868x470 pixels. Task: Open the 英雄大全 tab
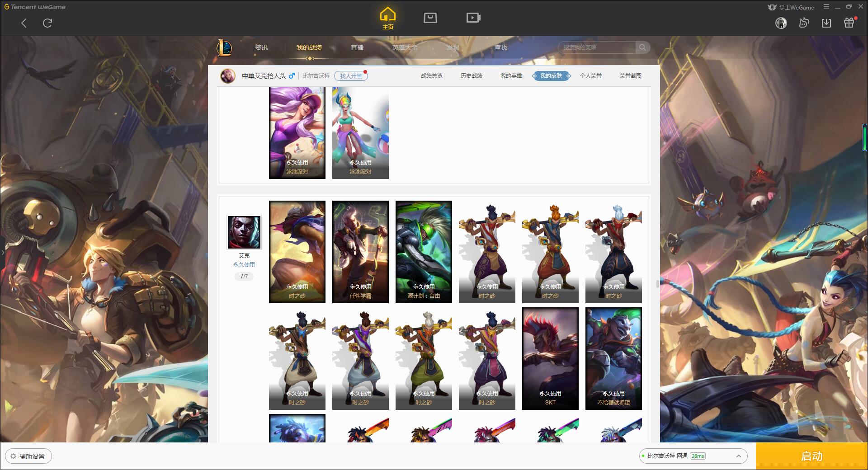(405, 47)
